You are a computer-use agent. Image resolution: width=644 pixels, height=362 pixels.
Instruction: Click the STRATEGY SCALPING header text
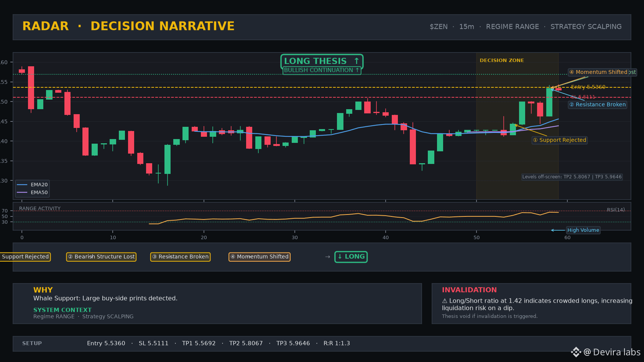(x=586, y=27)
